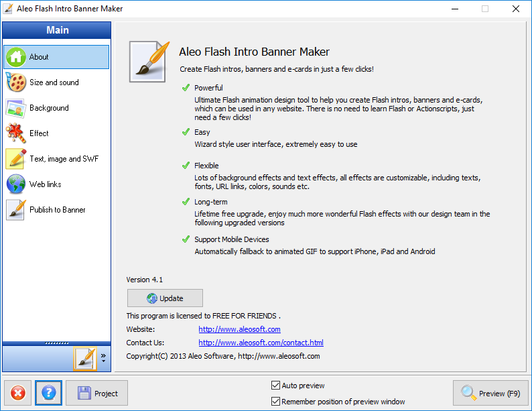Click the Flexible feature heading
The image size is (532, 411).
tap(206, 166)
